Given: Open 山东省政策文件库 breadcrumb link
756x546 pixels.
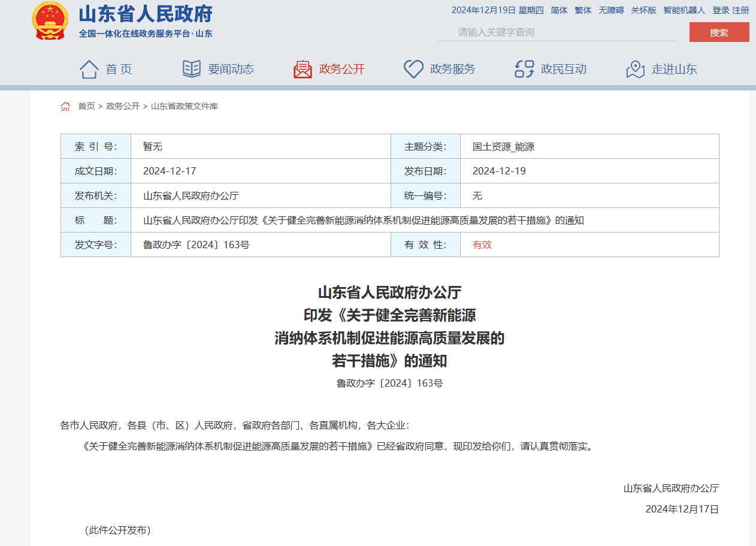Looking at the screenshot, I should coord(185,106).
